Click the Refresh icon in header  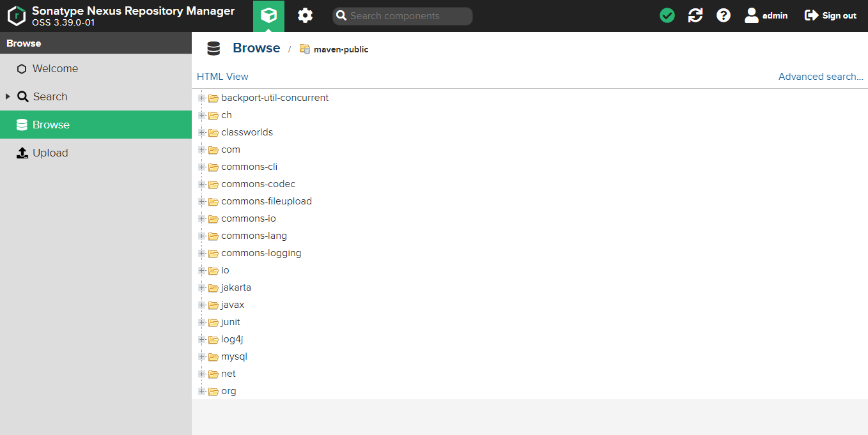tap(695, 15)
